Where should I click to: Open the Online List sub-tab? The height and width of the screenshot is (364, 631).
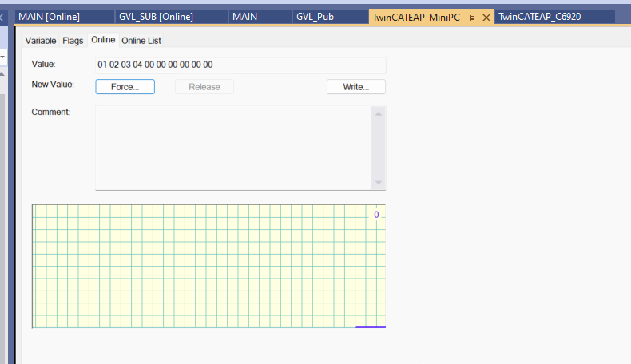tap(141, 41)
